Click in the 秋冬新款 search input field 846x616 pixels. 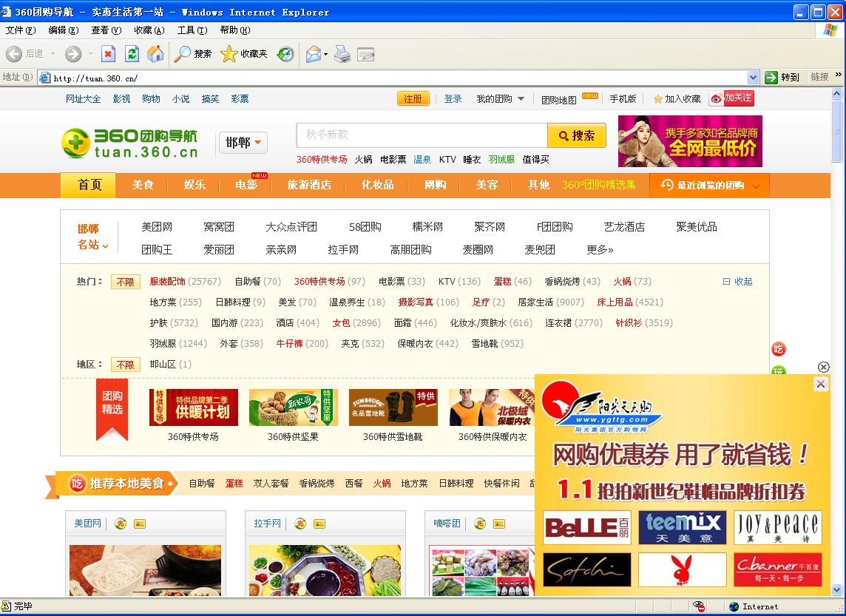point(422,135)
